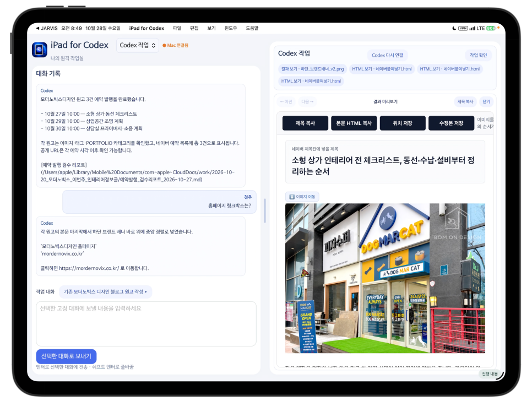This screenshot has height=406, width=532.
Task: Click the 위치 저장 button
Action: coord(403,123)
